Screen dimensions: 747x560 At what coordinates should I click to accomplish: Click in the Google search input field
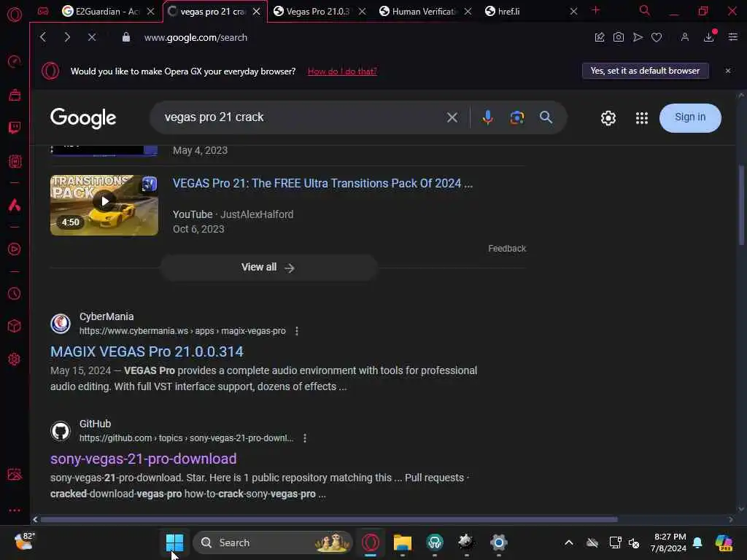tap(300, 117)
